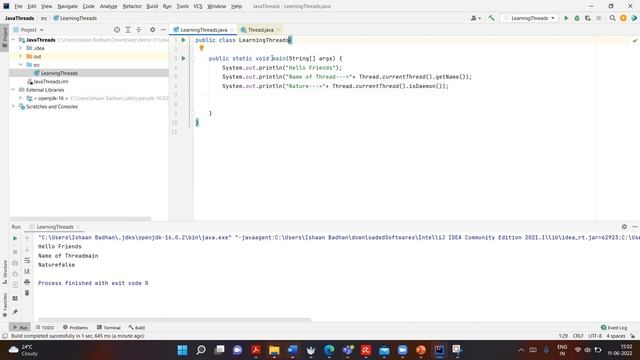Expand the out folder
640x360 pixels.
coord(20,56)
